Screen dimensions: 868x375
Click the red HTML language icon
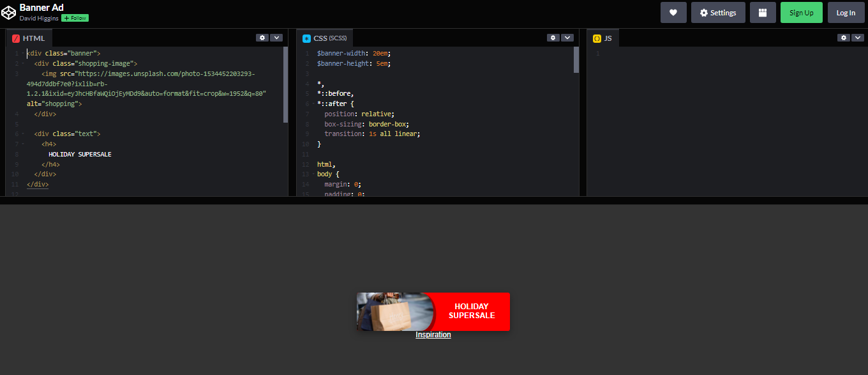tap(15, 38)
